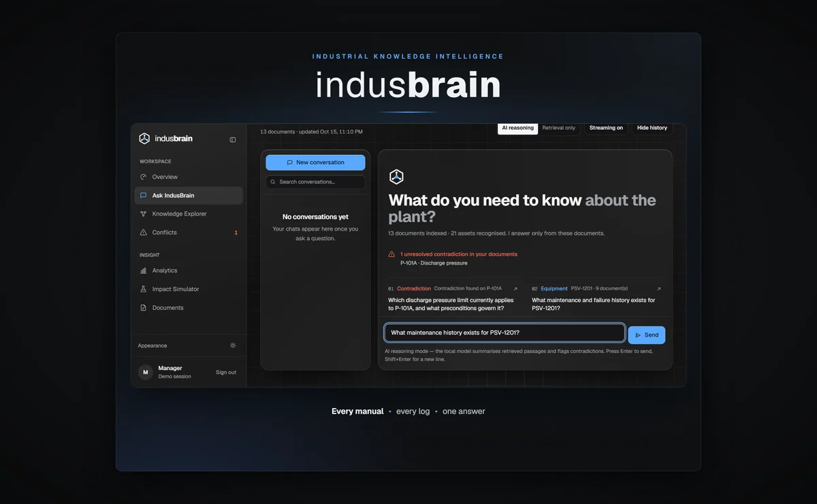Choose the suggested PSV-1201 maintenance and failure question

(x=596, y=299)
